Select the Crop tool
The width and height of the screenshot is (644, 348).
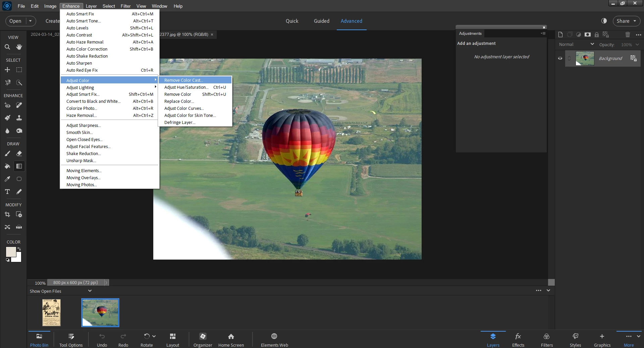[x=7, y=214]
